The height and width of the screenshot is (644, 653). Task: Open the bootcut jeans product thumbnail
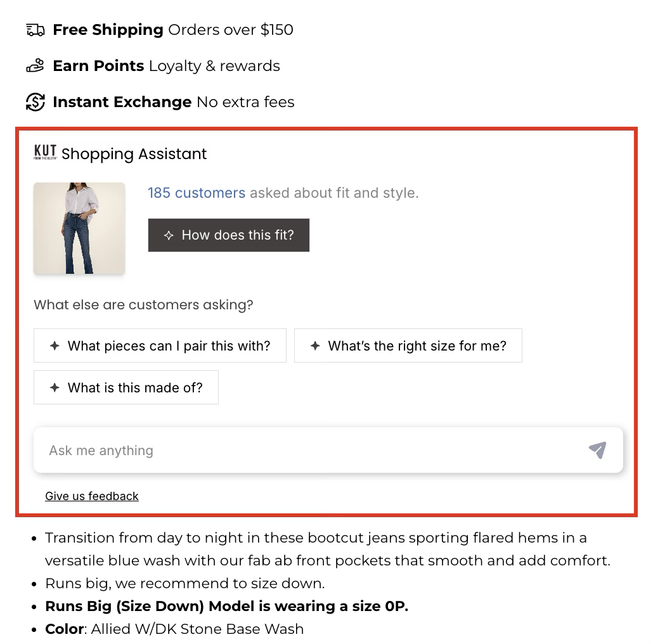tap(79, 228)
